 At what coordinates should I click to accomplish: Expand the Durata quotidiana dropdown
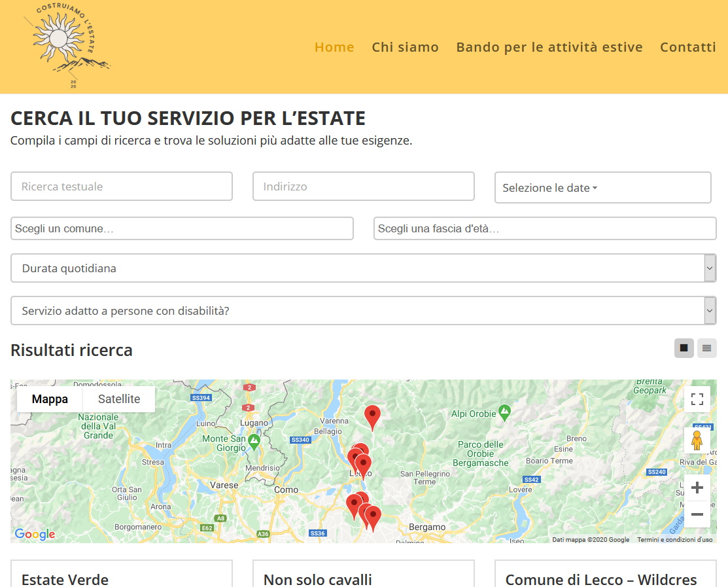click(x=364, y=268)
